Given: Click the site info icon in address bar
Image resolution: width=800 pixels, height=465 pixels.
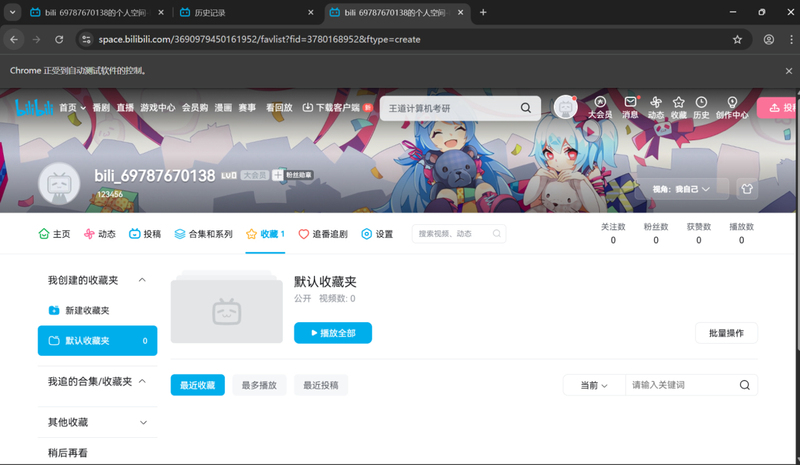Looking at the screenshot, I should click(x=86, y=39).
